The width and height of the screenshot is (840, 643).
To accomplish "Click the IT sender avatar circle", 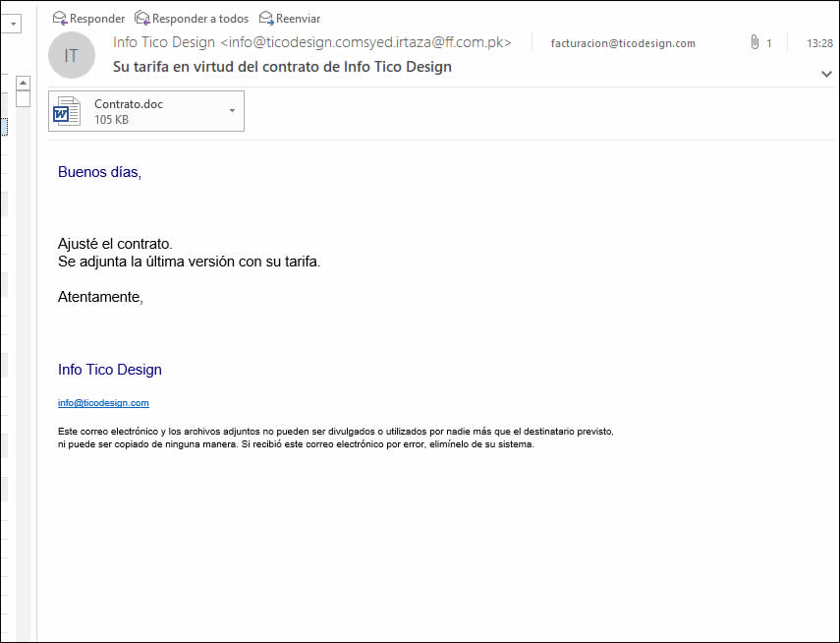I will point(72,55).
